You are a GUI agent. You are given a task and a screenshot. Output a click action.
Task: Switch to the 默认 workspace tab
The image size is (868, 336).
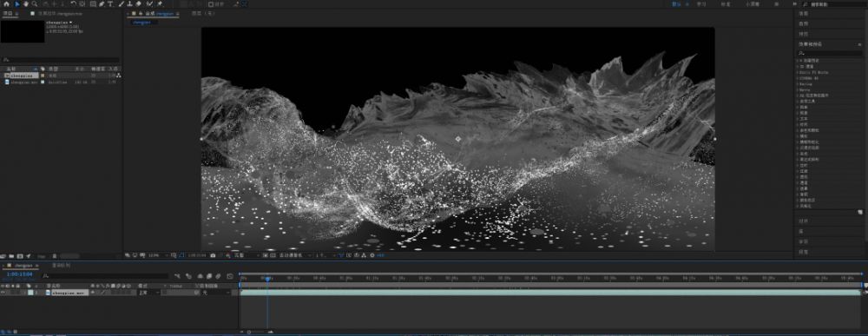click(x=676, y=3)
